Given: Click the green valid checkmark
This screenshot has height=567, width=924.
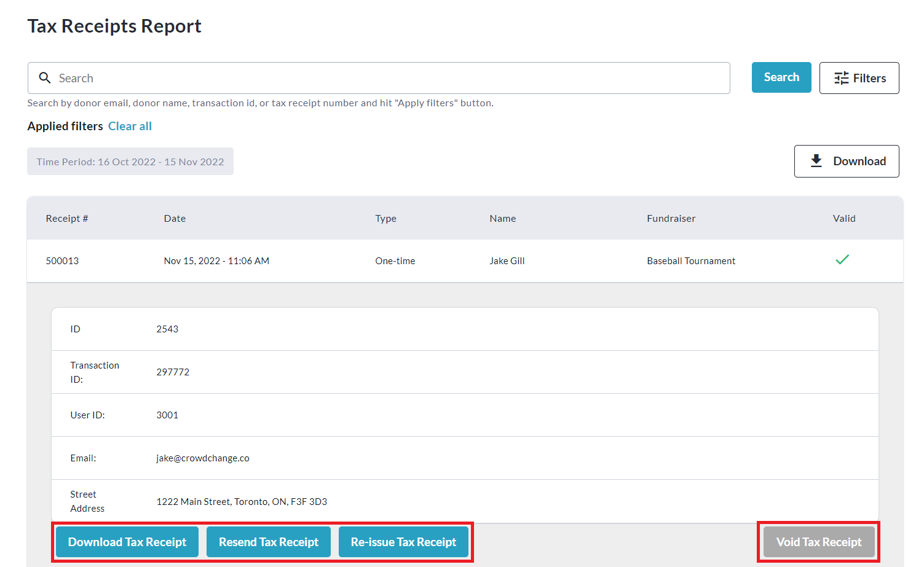Looking at the screenshot, I should (x=842, y=260).
